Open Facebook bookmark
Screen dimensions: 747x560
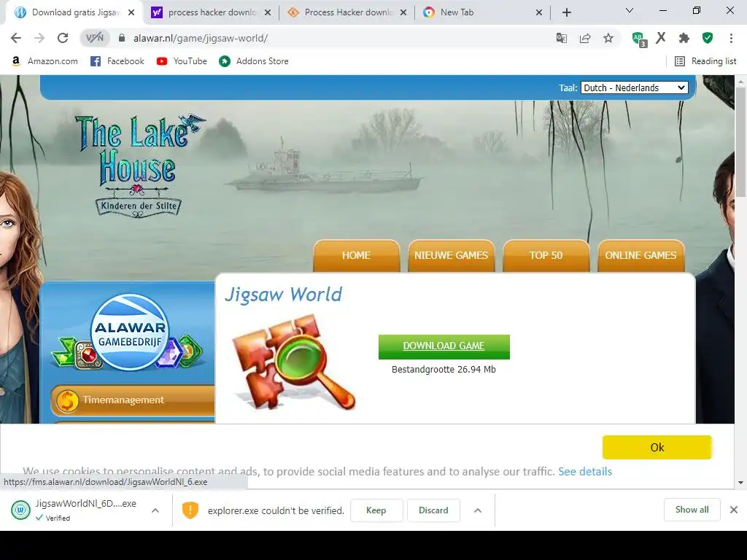tap(117, 61)
